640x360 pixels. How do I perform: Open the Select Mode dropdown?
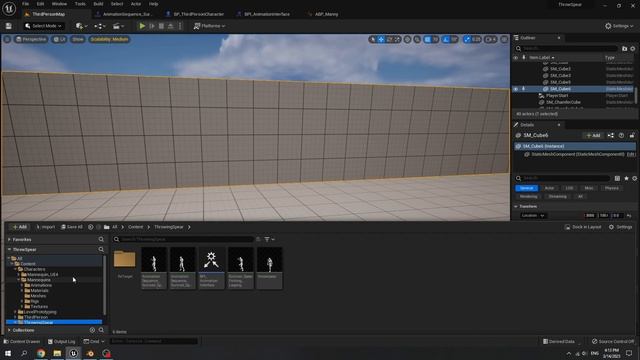pos(43,26)
